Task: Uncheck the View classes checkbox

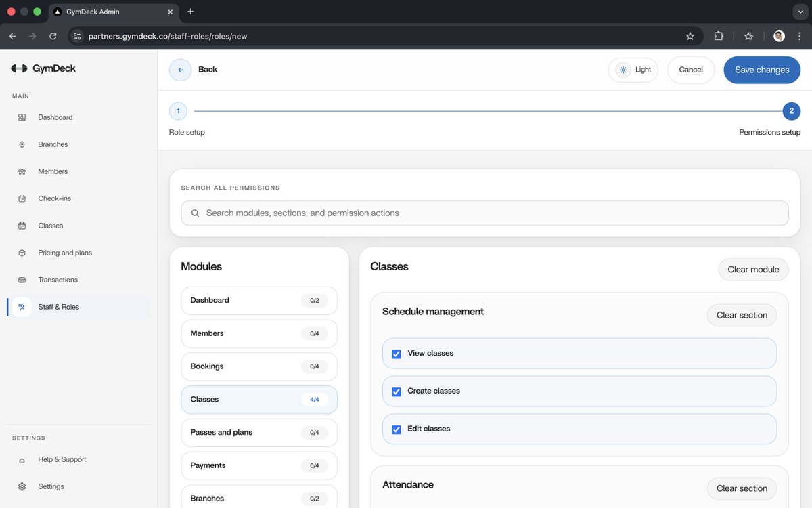Action: tap(397, 354)
